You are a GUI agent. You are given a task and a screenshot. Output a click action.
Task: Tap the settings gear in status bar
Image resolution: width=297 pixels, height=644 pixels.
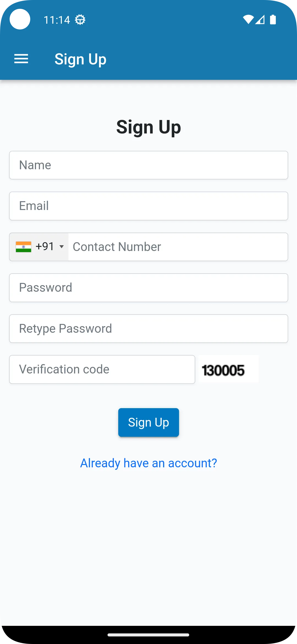(x=80, y=20)
